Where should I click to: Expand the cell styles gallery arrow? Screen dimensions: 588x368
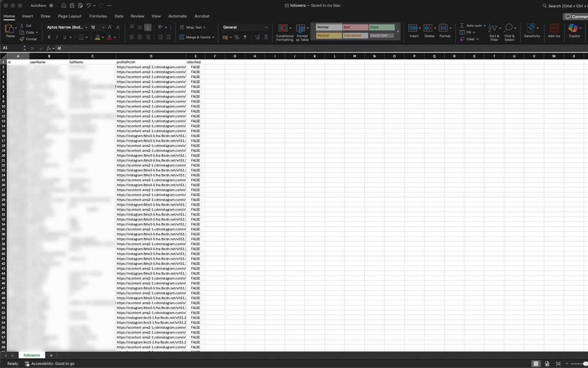click(x=398, y=31)
